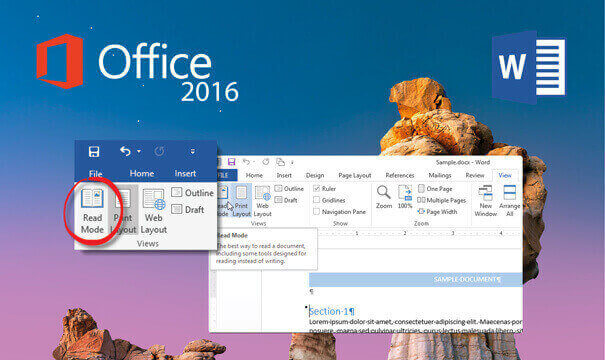The height and width of the screenshot is (360, 605).
Task: Click the overlapping-pages icon in the Word title bar
Action: (x=281, y=162)
